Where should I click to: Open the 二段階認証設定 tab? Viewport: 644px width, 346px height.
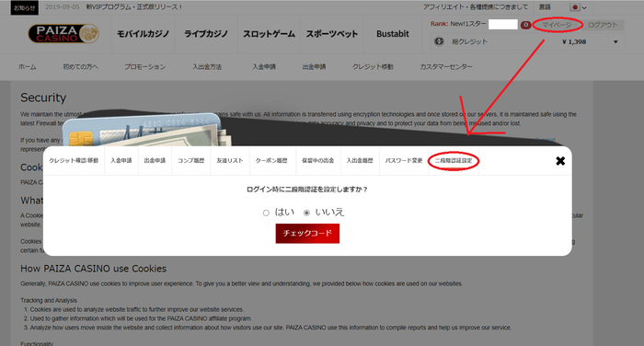pyautogui.click(x=454, y=161)
